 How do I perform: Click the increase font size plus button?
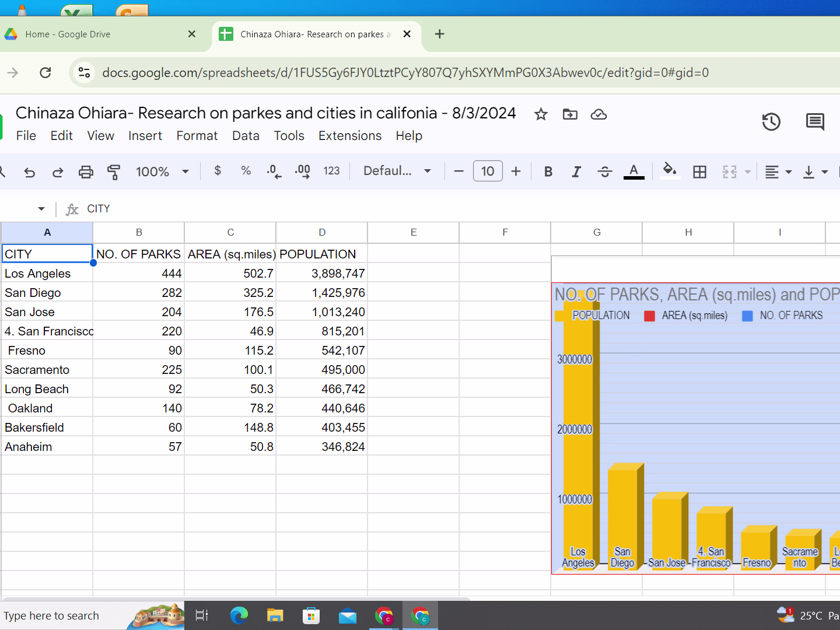click(x=516, y=171)
